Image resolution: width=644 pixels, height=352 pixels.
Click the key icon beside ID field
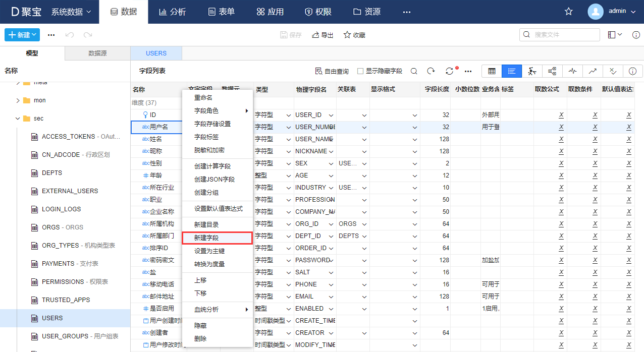pyautogui.click(x=145, y=115)
